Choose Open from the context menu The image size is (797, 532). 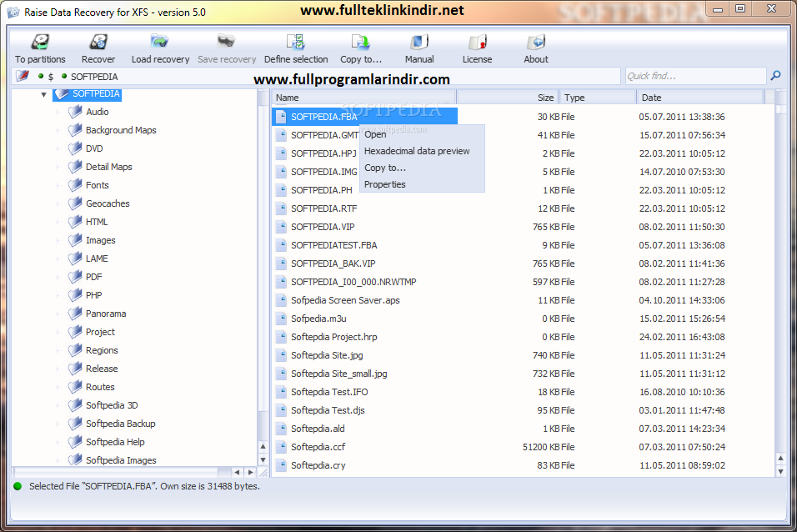[x=375, y=134]
